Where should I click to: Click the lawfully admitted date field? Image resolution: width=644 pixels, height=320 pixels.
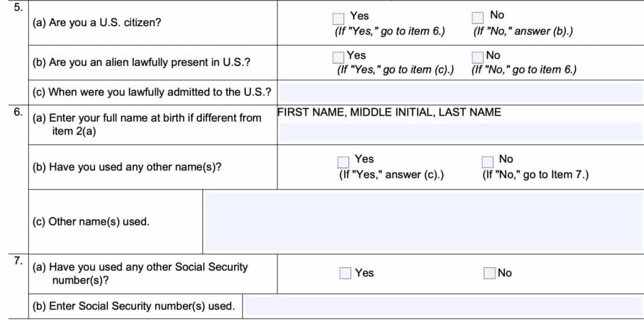(460, 92)
